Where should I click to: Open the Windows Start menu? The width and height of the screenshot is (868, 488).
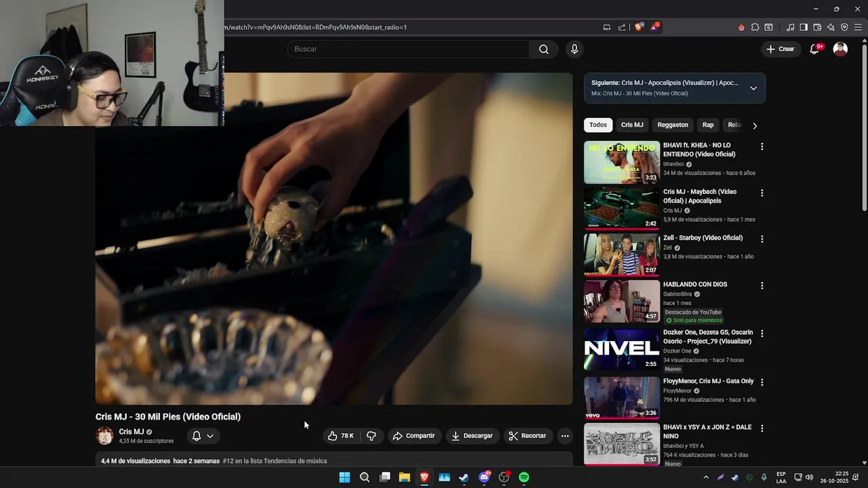point(344,477)
